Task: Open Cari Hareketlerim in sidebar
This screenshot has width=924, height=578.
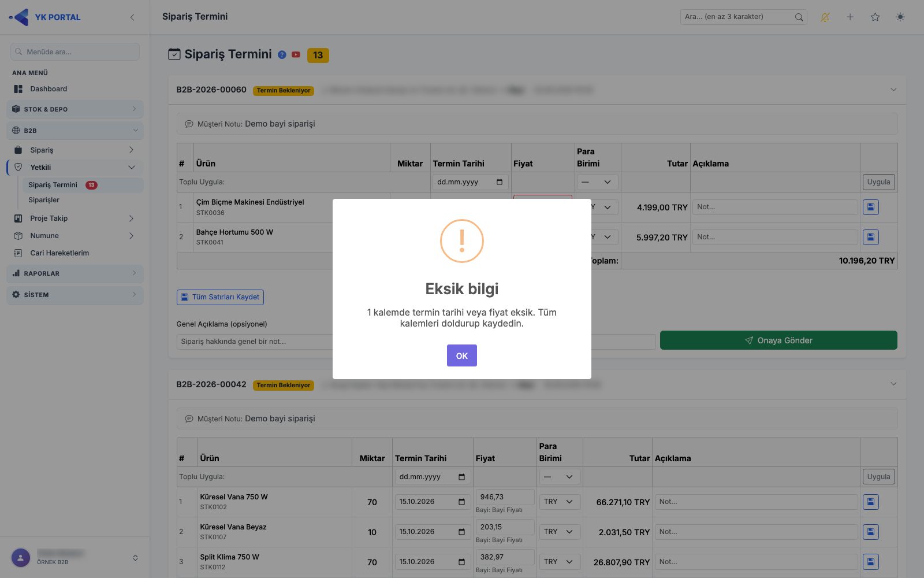Action: [75, 253]
